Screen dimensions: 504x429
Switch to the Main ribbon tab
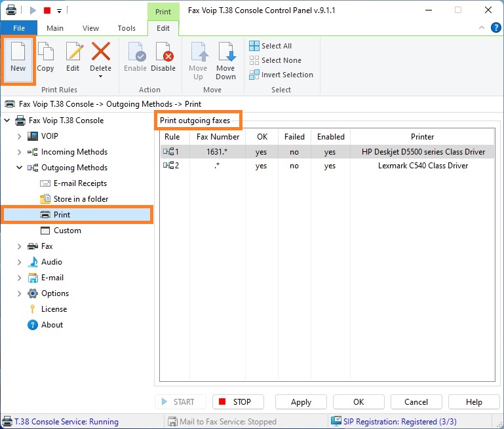click(x=55, y=28)
